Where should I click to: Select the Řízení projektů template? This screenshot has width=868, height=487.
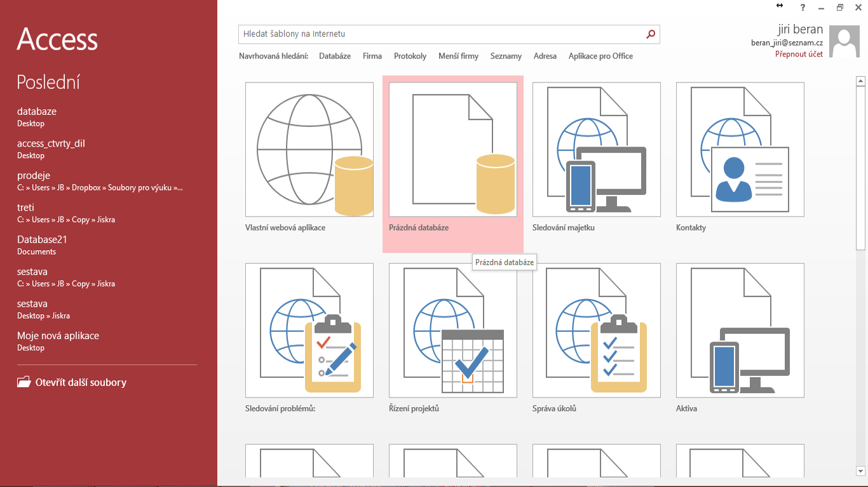[x=453, y=331]
